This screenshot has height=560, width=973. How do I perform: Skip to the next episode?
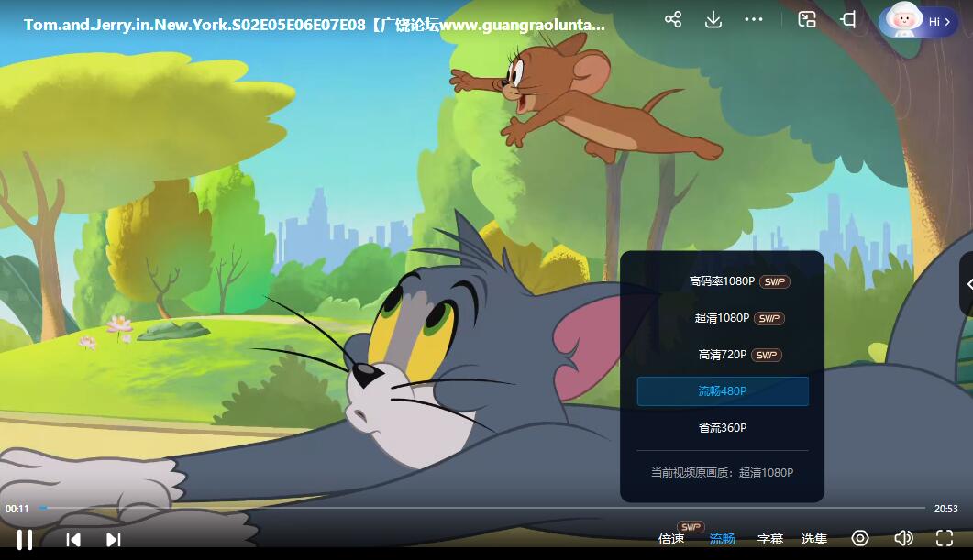tap(113, 540)
